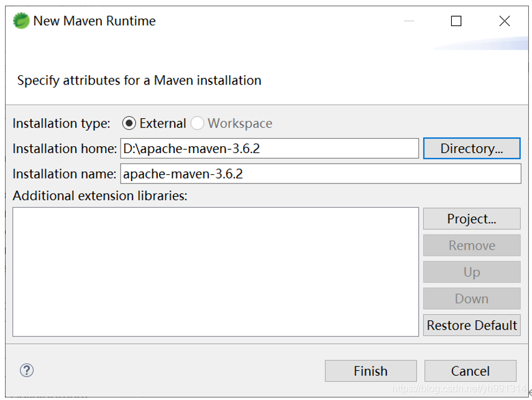The height and width of the screenshot is (400, 532).
Task: Click the Down button
Action: click(471, 299)
